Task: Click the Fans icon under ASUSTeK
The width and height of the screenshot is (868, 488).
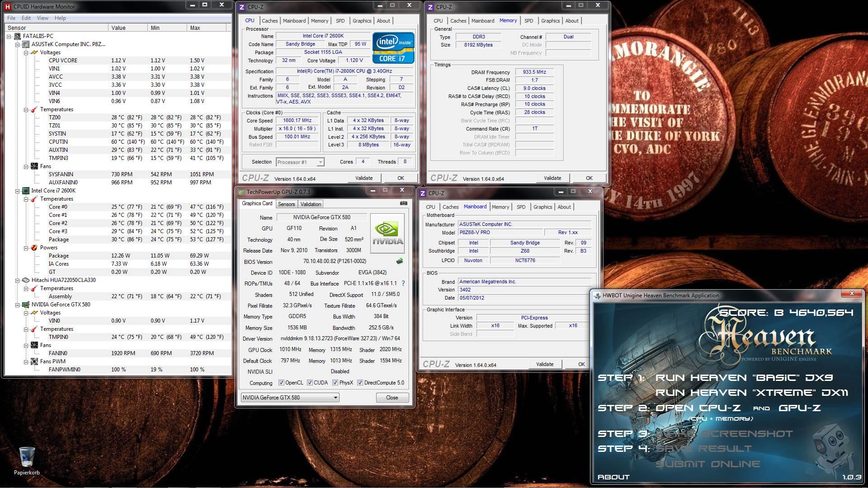Action: (x=34, y=166)
